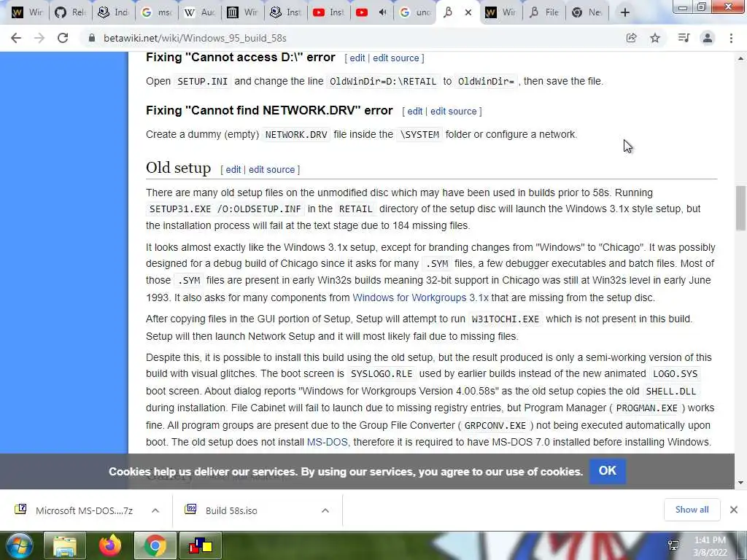Expand options for MS-DOS 7z download
Screen dimensions: 747x560
tap(155, 510)
